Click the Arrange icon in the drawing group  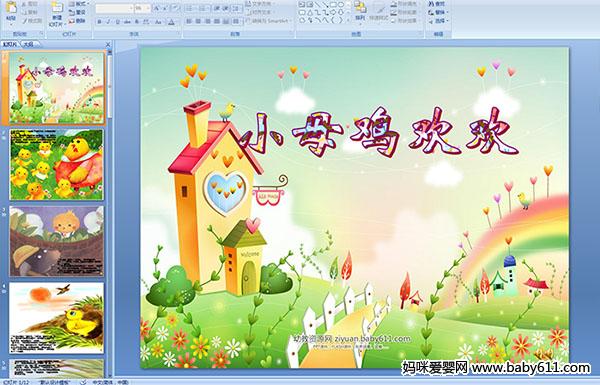(x=360, y=10)
